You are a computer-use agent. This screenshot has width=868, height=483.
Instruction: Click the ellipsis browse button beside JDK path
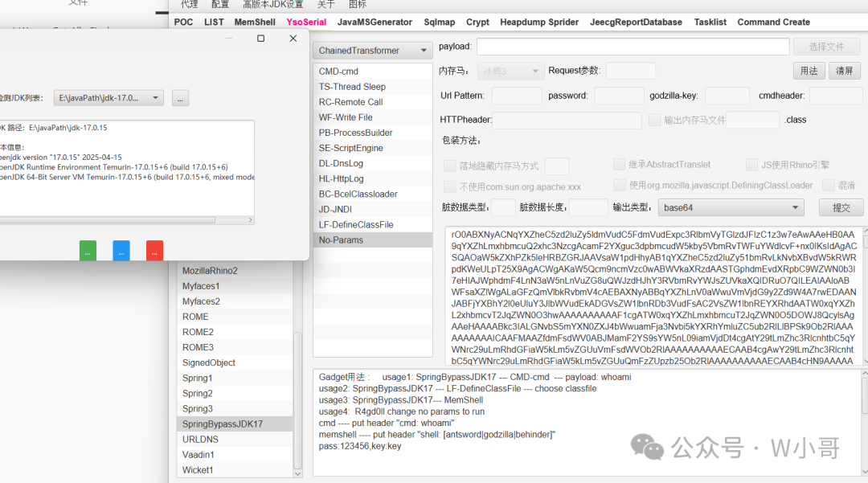[x=180, y=99]
